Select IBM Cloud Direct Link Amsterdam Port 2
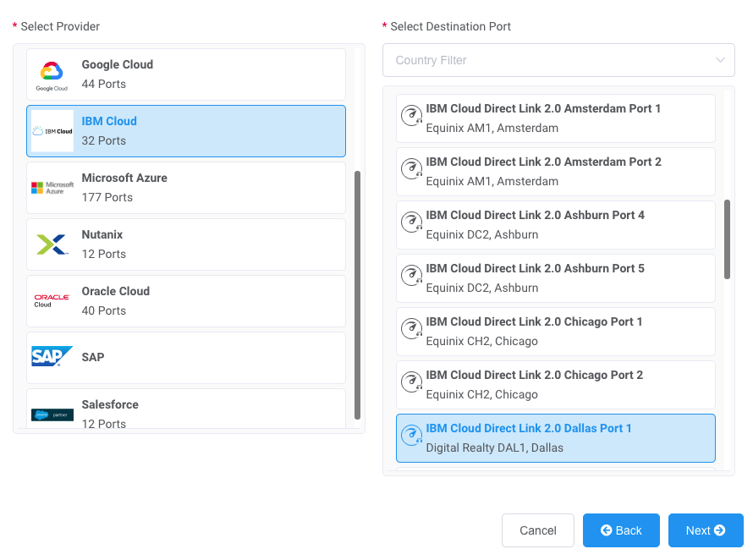753x560 pixels. tap(555, 171)
